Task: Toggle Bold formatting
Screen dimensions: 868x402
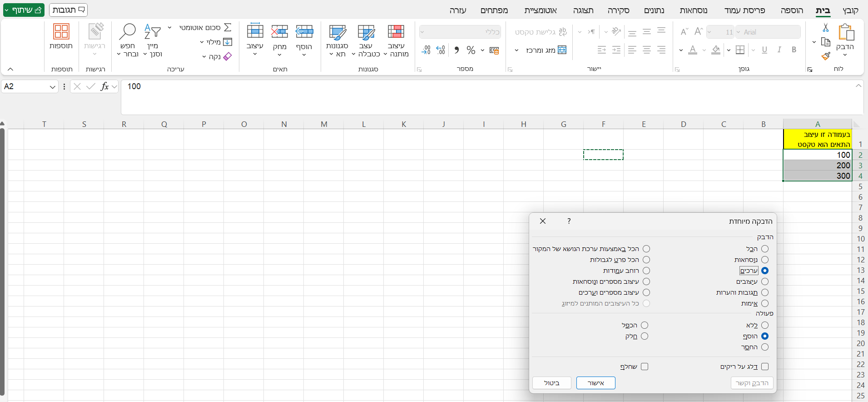Action: pyautogui.click(x=794, y=50)
